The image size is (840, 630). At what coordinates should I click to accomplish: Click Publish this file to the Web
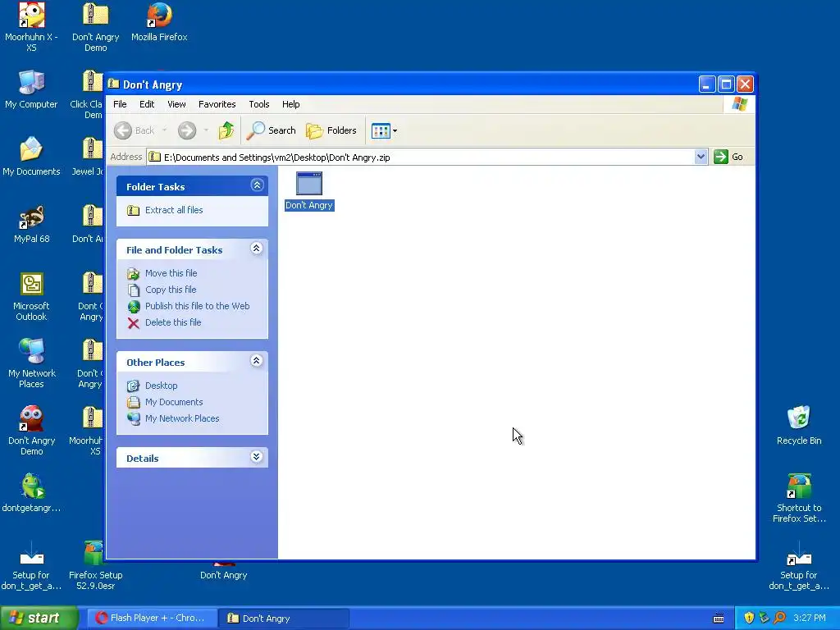[x=197, y=306]
